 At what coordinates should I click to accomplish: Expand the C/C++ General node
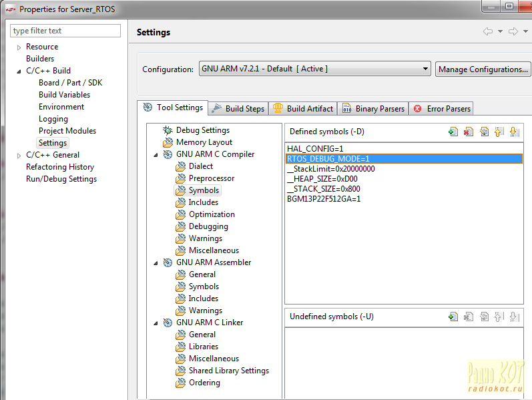click(19, 156)
